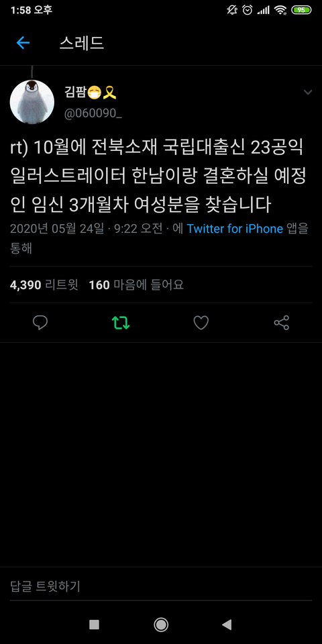Tap the alarm clock status icon
Viewport: 322px width, 644px height.
248,10
